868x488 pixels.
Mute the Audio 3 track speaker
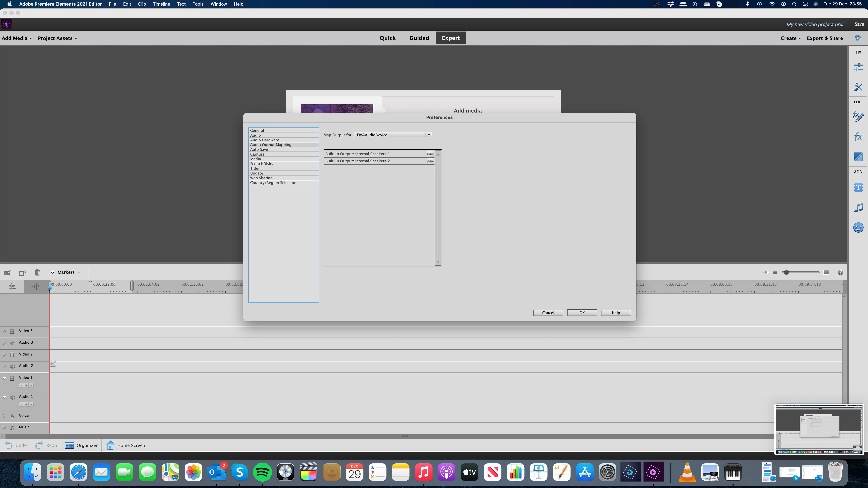12,343
